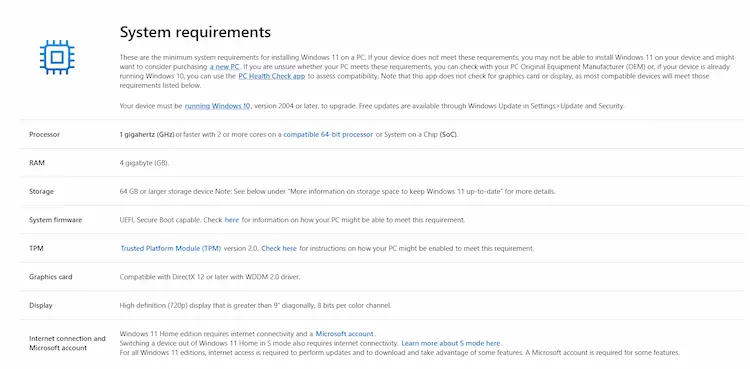
Task: Select the RAM row label
Action: pyautogui.click(x=37, y=163)
